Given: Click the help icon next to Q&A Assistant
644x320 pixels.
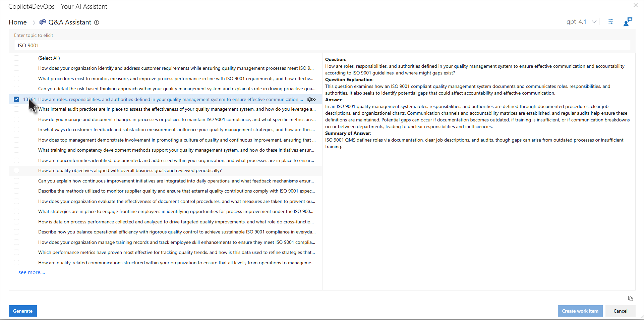Looking at the screenshot, I should 97,22.
